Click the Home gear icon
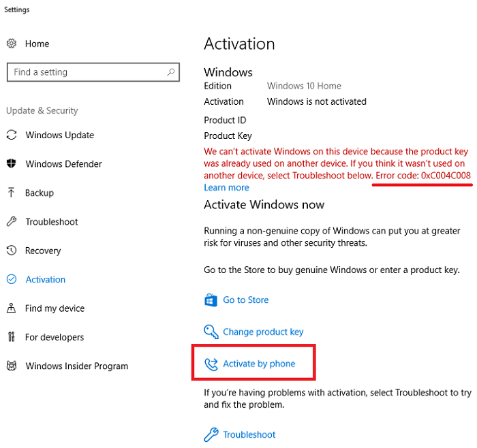Screen dimensions: 477x448 (x=11, y=44)
